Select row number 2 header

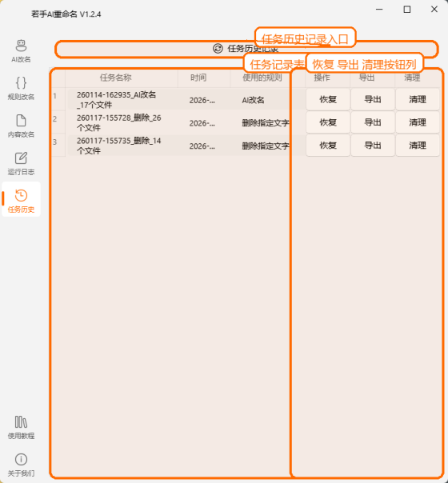click(x=58, y=122)
